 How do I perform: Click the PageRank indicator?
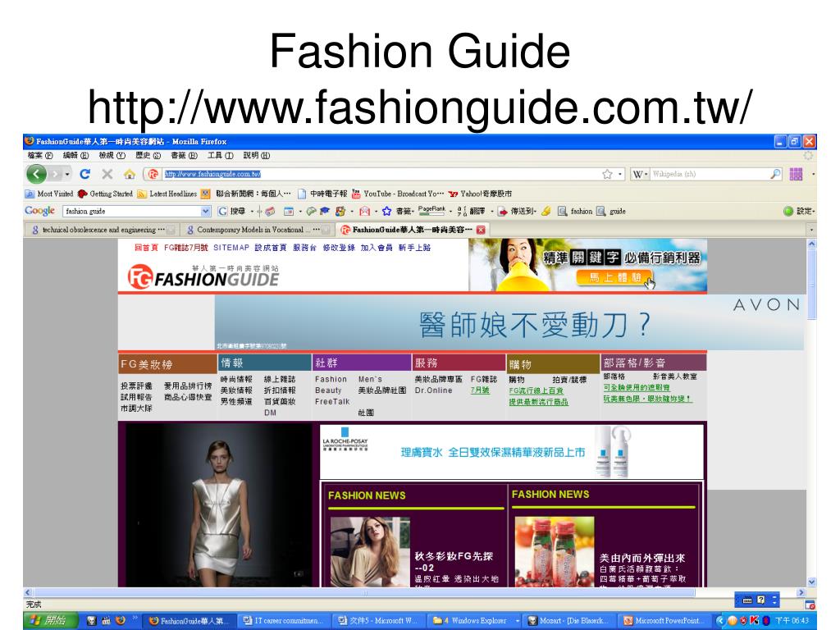coord(431,211)
